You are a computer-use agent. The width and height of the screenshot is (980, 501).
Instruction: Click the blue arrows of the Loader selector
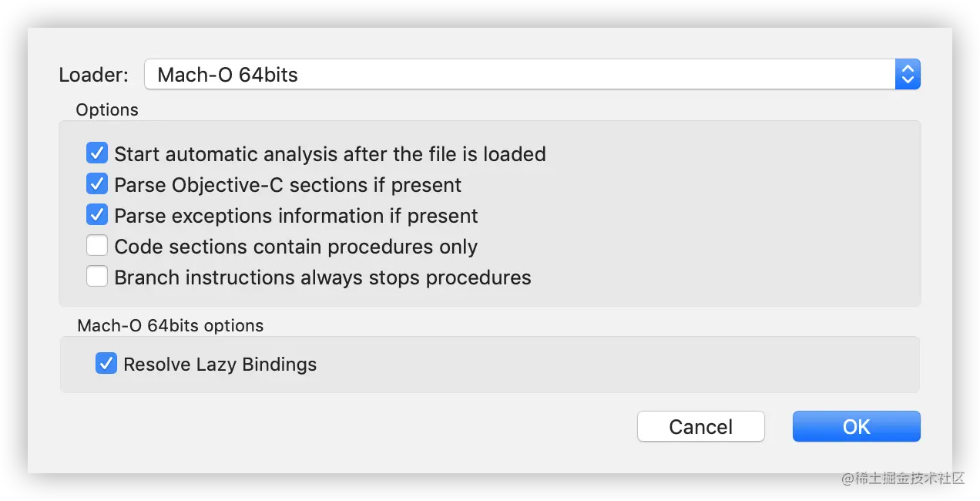[x=908, y=75]
